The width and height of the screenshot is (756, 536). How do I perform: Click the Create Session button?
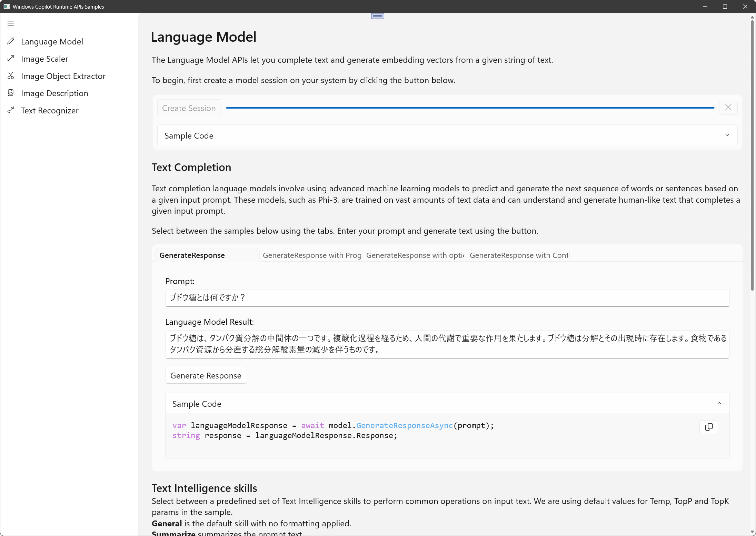click(x=189, y=108)
